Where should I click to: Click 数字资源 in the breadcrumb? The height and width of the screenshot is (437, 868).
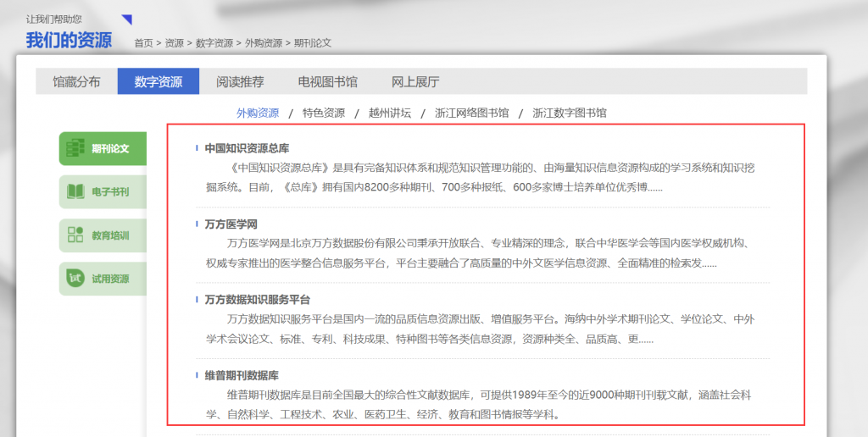pos(214,43)
